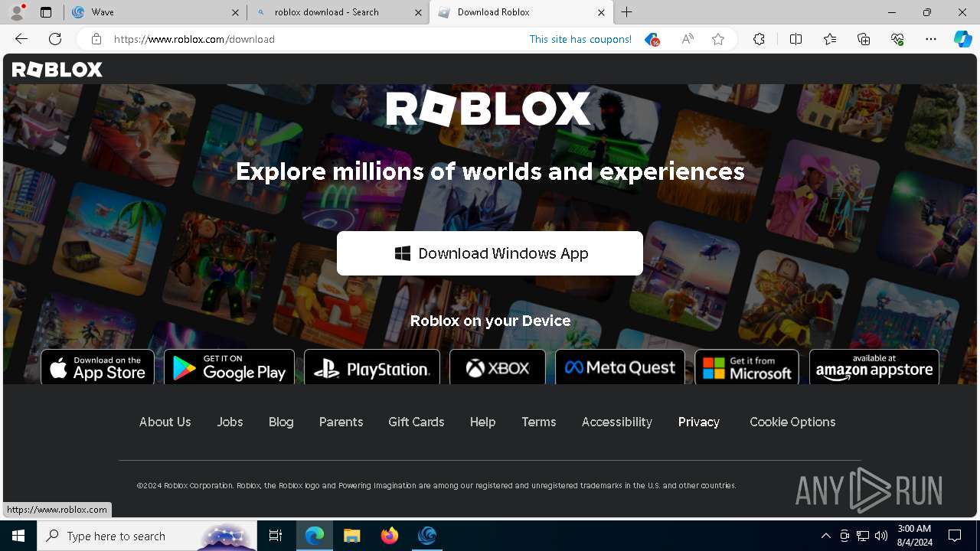Open the Wave app taskbar icon
The image size is (980, 551).
click(427, 536)
